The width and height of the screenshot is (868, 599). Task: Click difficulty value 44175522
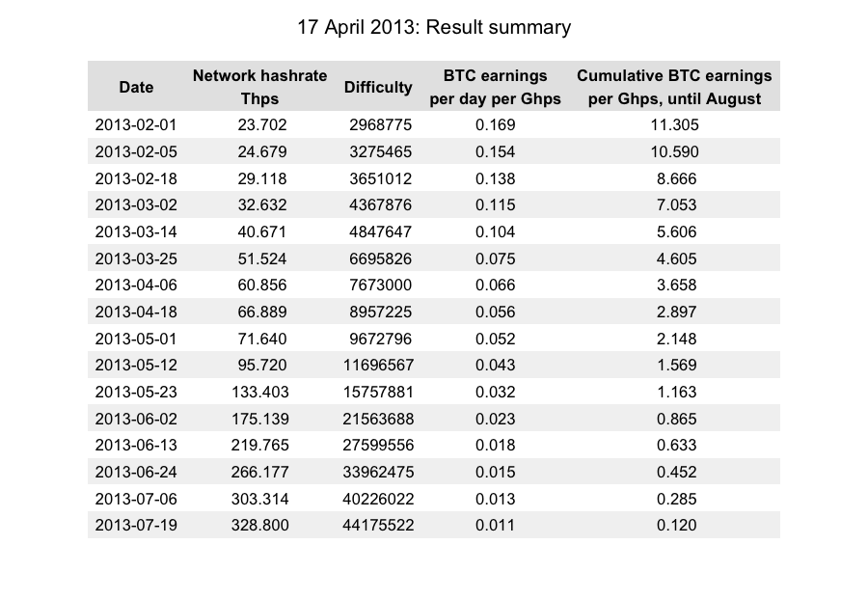(x=378, y=525)
